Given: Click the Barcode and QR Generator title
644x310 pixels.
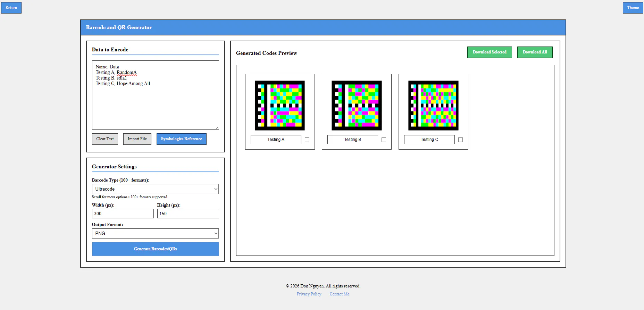Looking at the screenshot, I should pyautogui.click(x=119, y=27).
